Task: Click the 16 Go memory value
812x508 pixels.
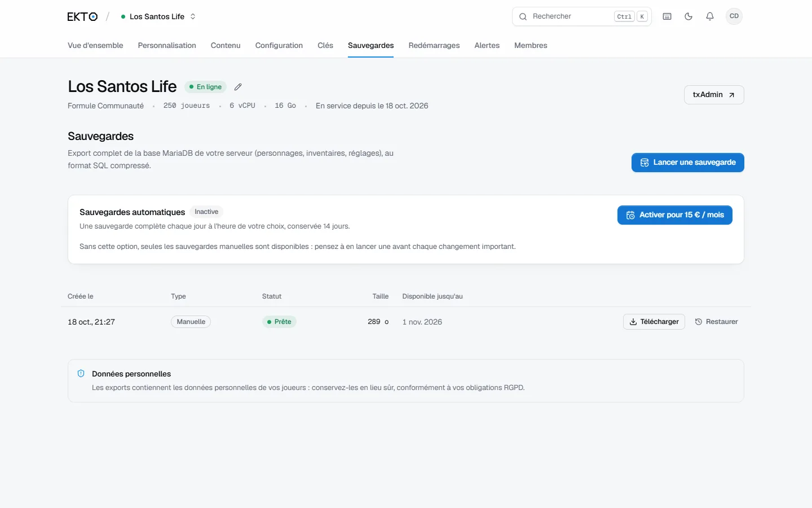Action: pyautogui.click(x=285, y=106)
